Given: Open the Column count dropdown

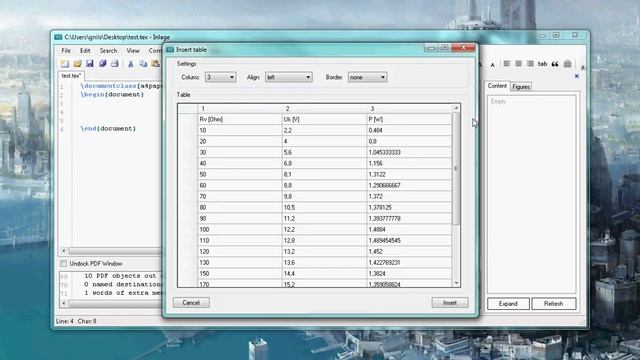Looking at the screenshot, I should (x=220, y=77).
